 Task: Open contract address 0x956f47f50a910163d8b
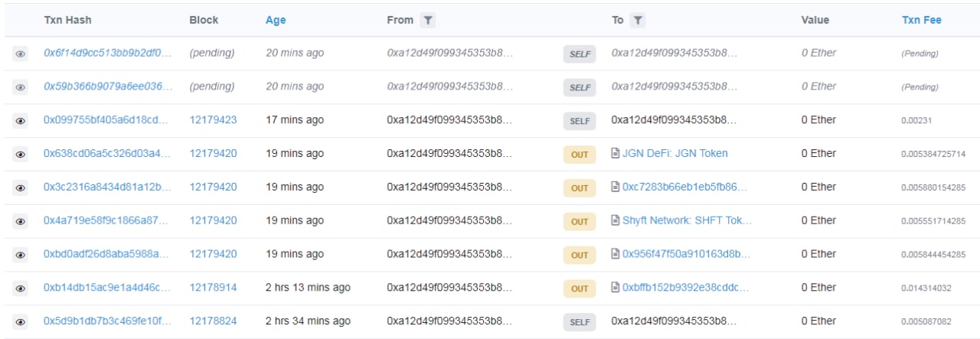pyautogui.click(x=687, y=254)
